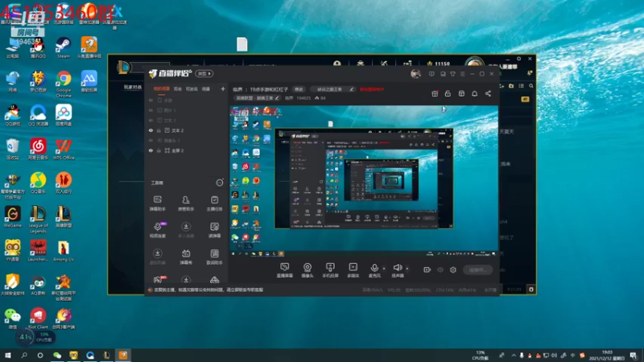Switch to the second scene tab
Screen dimensions: 644x362
click(177, 88)
